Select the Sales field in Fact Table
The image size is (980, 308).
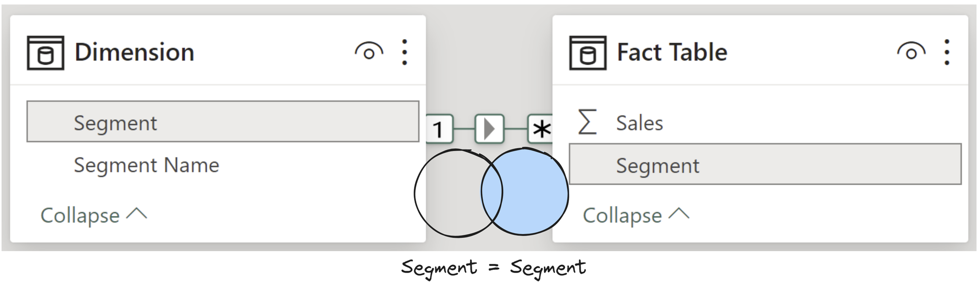point(639,123)
